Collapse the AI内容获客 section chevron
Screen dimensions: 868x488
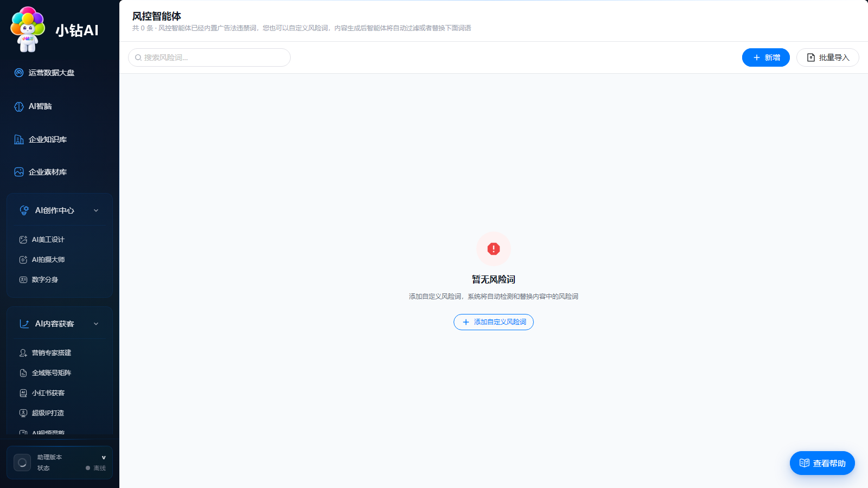tap(96, 324)
